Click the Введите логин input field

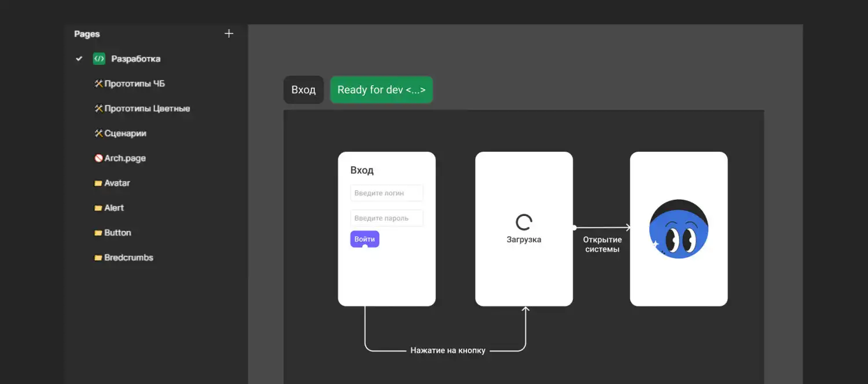click(x=387, y=193)
